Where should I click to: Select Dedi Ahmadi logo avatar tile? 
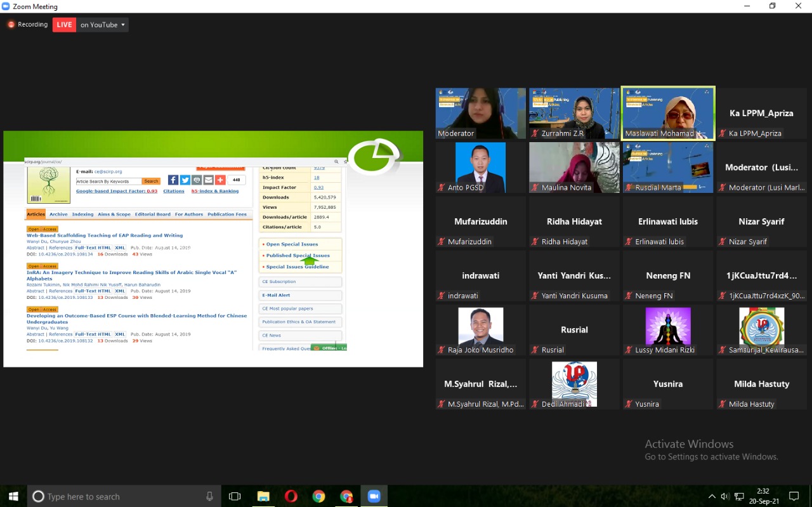[574, 384]
